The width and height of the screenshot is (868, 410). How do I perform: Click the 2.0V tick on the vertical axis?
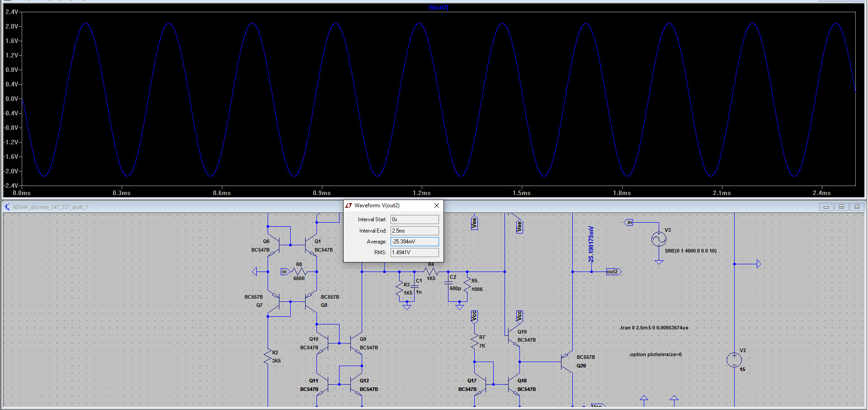point(12,26)
